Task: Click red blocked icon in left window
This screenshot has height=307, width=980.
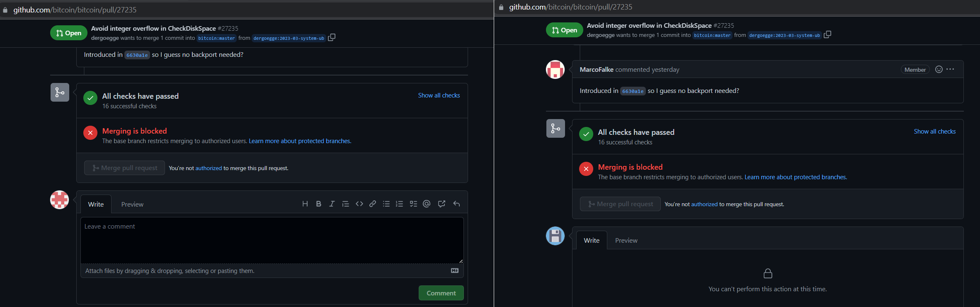Action: pyautogui.click(x=90, y=133)
